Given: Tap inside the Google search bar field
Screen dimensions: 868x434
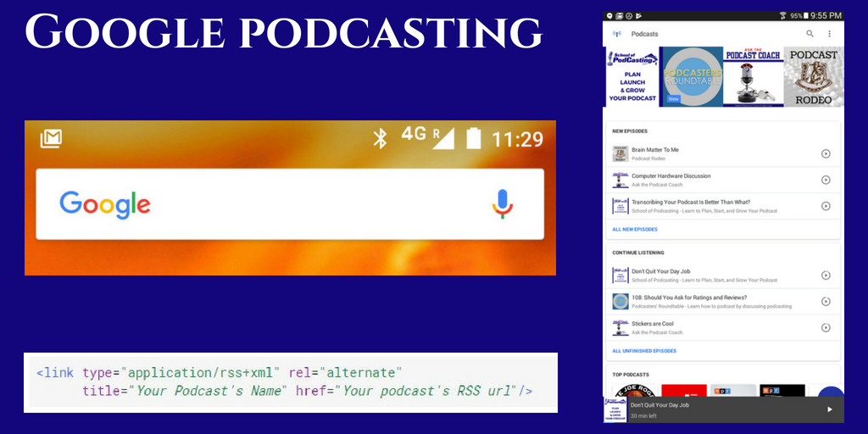Looking at the screenshot, I should [290, 204].
